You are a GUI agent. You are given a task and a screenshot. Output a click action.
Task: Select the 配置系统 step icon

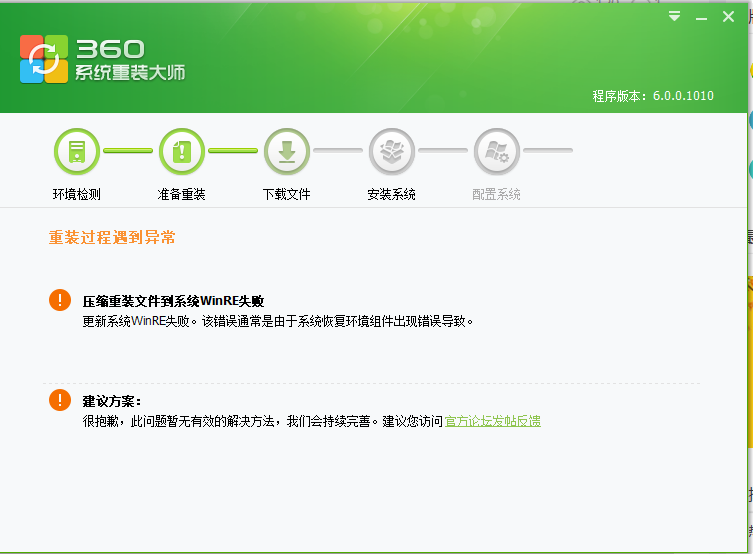tap(497, 151)
